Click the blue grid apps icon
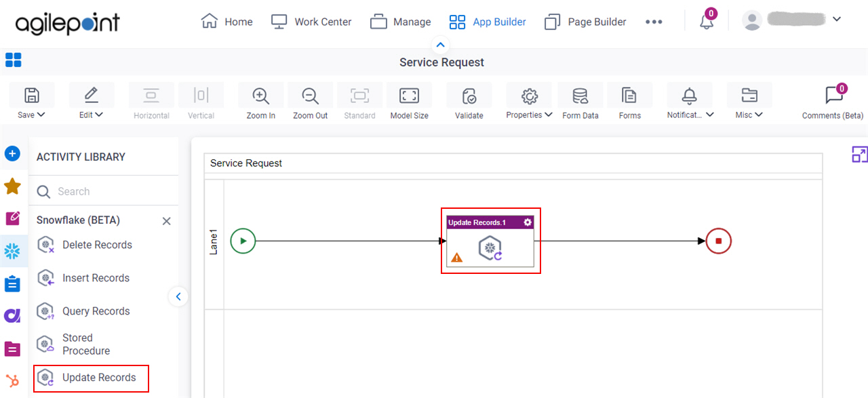This screenshot has height=398, width=868. [x=14, y=60]
